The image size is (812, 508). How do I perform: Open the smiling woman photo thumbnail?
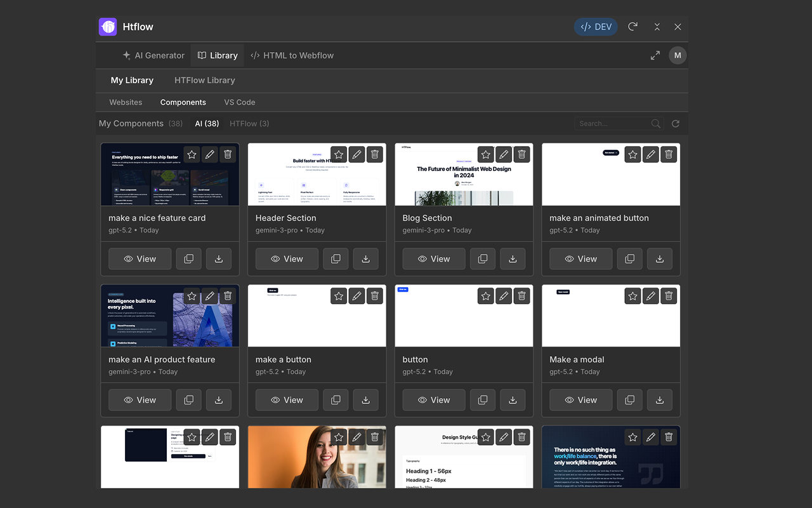coord(317,457)
